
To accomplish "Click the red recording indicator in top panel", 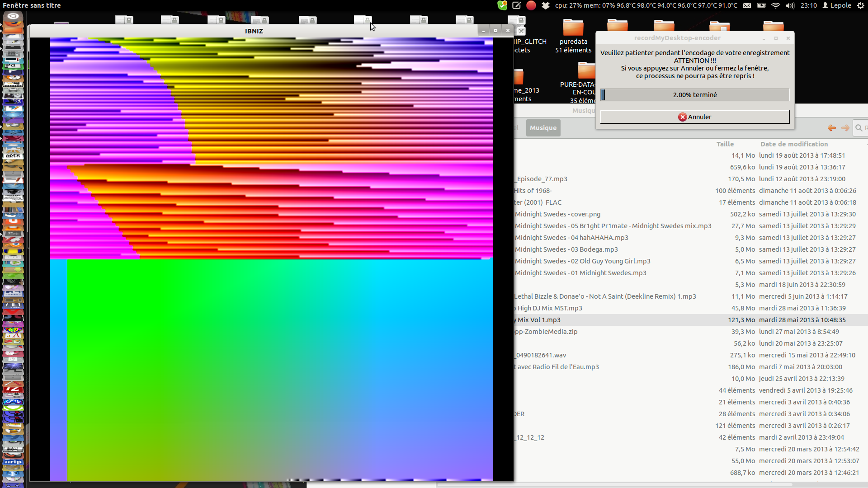I will coord(531,5).
